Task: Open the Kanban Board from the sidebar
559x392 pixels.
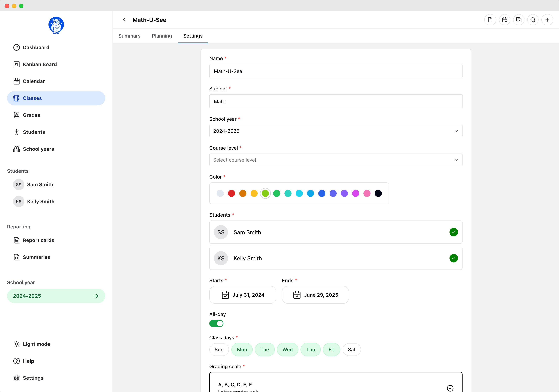Action: pyautogui.click(x=40, y=64)
